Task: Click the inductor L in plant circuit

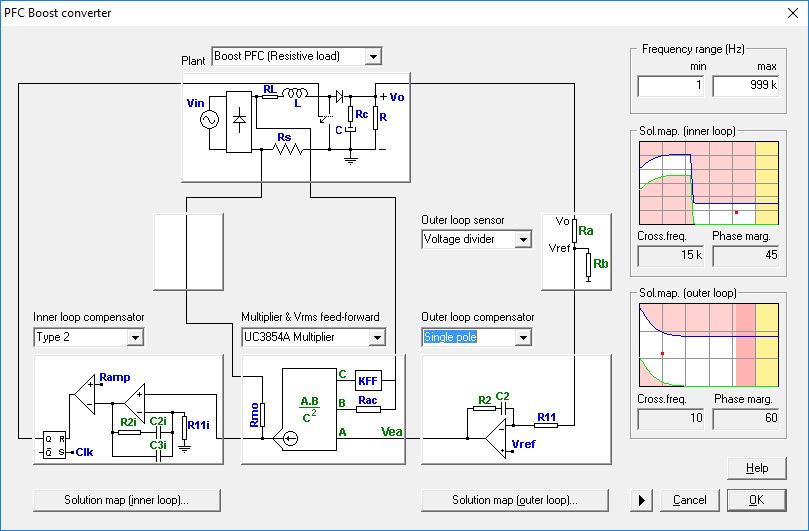Action: click(x=298, y=97)
